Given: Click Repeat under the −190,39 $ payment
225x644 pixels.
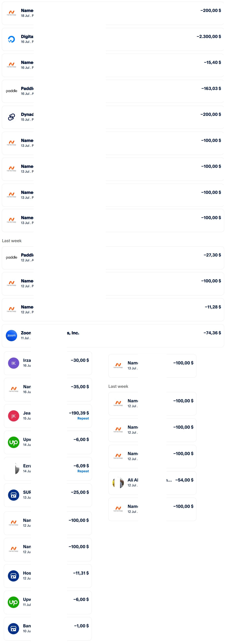Looking at the screenshot, I should pos(83,418).
